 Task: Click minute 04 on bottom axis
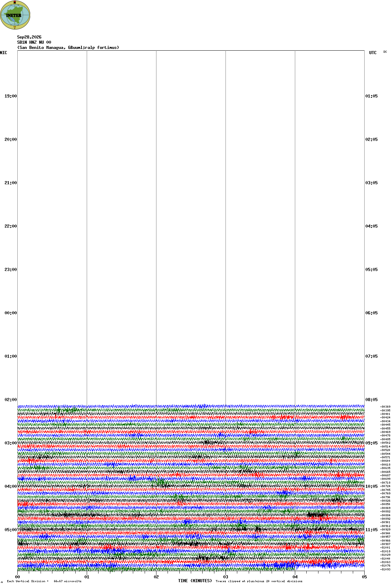click(x=295, y=577)
